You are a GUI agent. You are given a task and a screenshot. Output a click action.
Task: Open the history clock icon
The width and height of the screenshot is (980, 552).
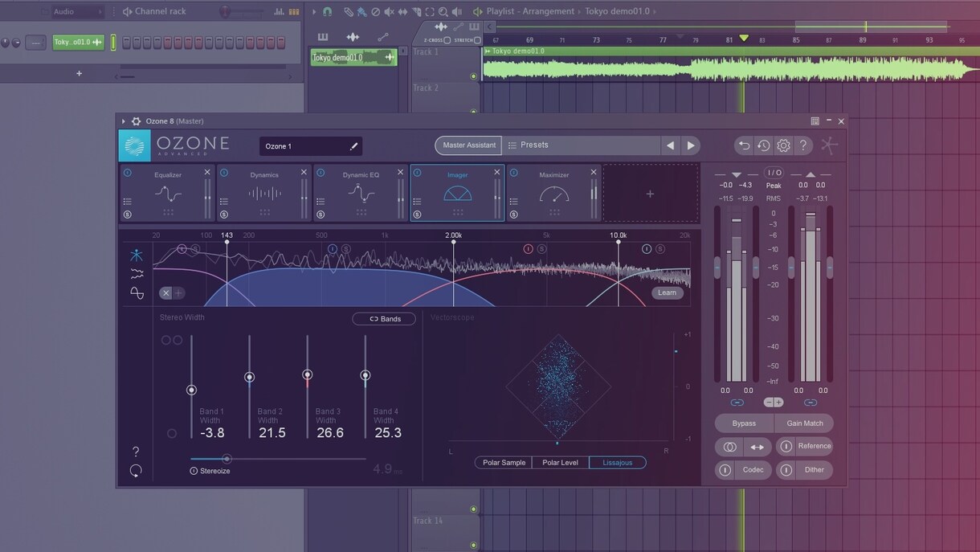[x=763, y=145]
